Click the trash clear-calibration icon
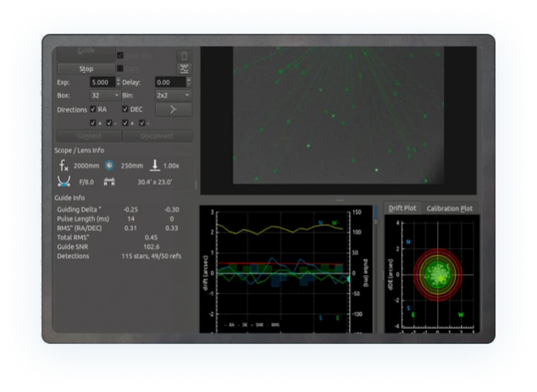This screenshot has width=537, height=392. coord(185,56)
